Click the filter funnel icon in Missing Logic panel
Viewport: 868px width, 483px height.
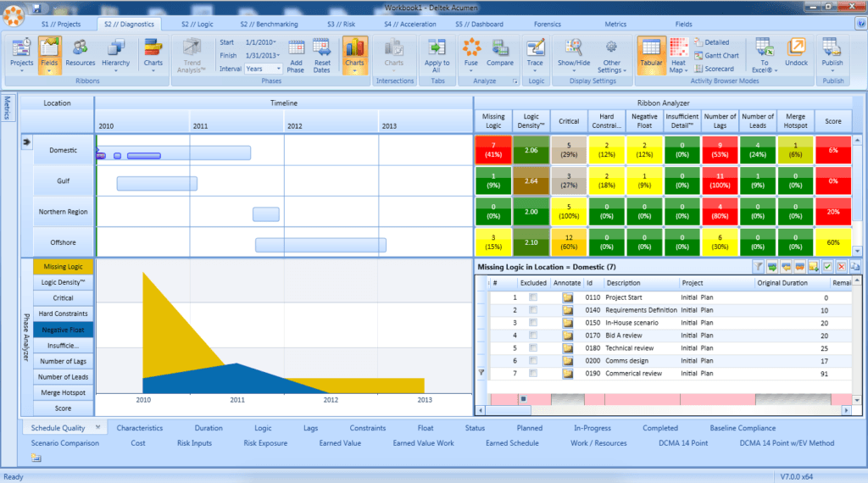(758, 267)
